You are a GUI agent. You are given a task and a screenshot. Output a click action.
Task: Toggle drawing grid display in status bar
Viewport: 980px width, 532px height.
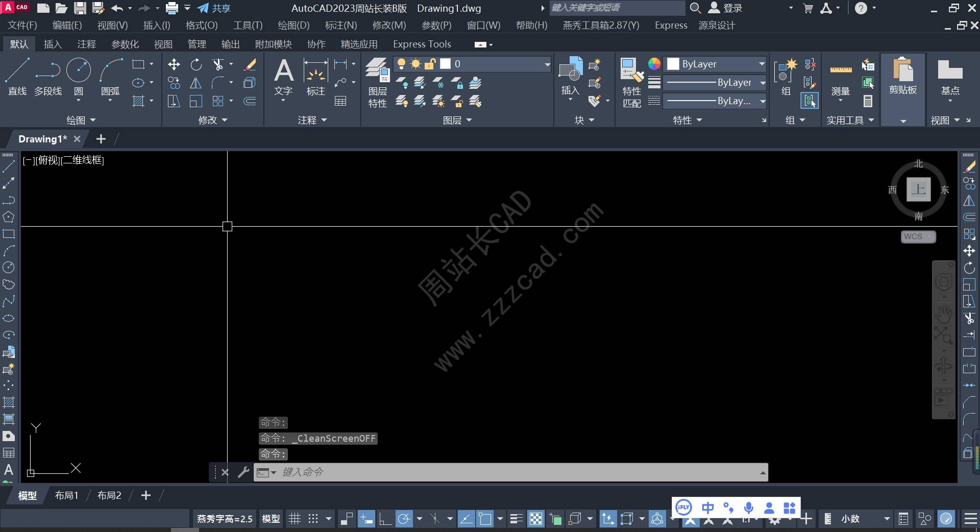click(x=295, y=519)
